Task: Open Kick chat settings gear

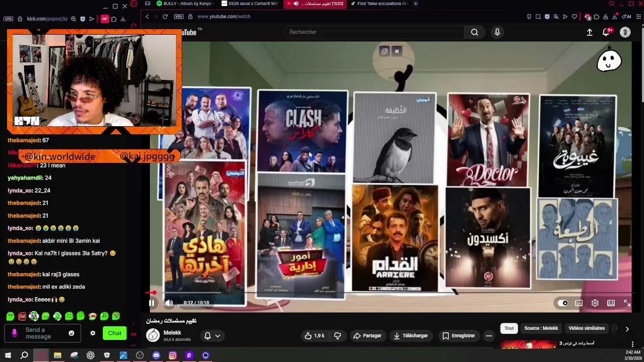Action: tap(93, 333)
